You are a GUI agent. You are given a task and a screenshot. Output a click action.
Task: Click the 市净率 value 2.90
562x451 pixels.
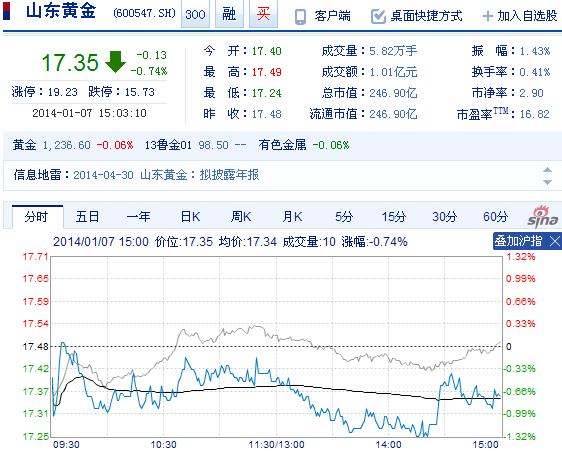pyautogui.click(x=532, y=93)
